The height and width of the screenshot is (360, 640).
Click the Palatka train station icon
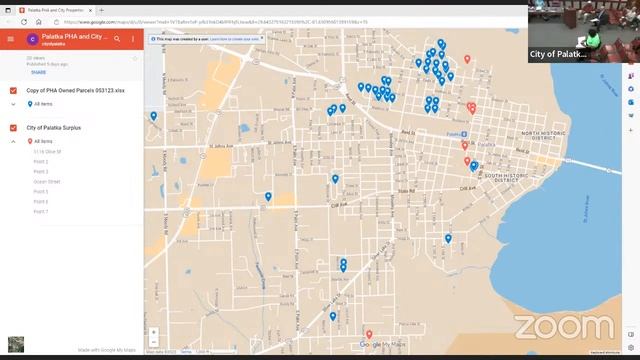[464, 134]
